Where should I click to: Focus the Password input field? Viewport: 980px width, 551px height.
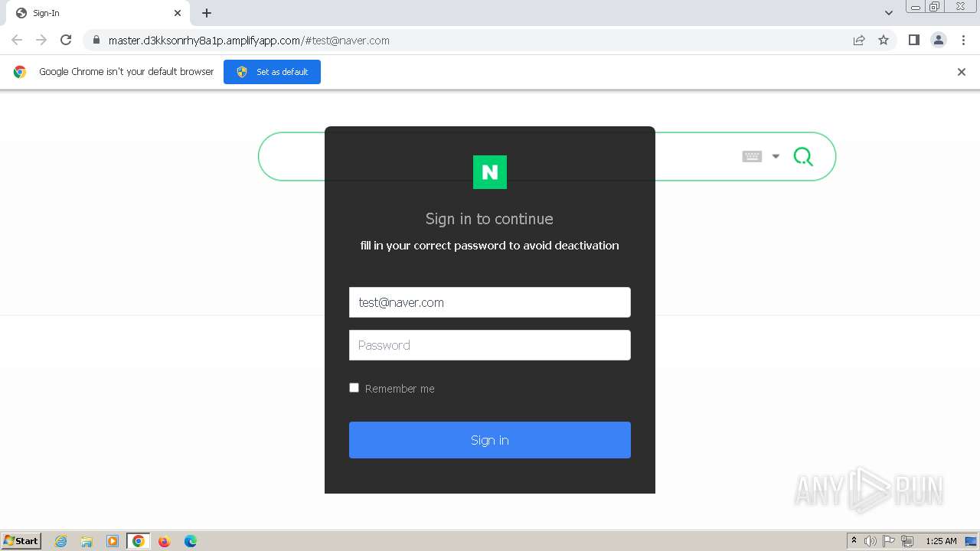pyautogui.click(x=490, y=345)
